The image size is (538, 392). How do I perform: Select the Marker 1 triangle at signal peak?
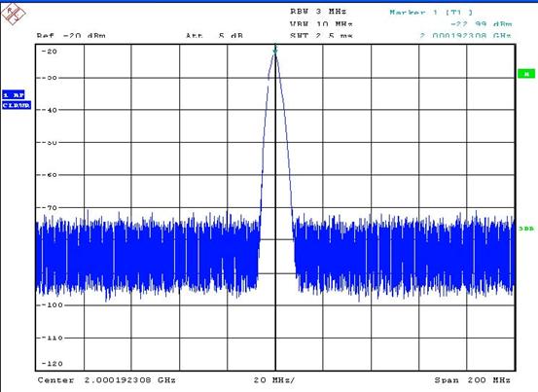coord(275,52)
